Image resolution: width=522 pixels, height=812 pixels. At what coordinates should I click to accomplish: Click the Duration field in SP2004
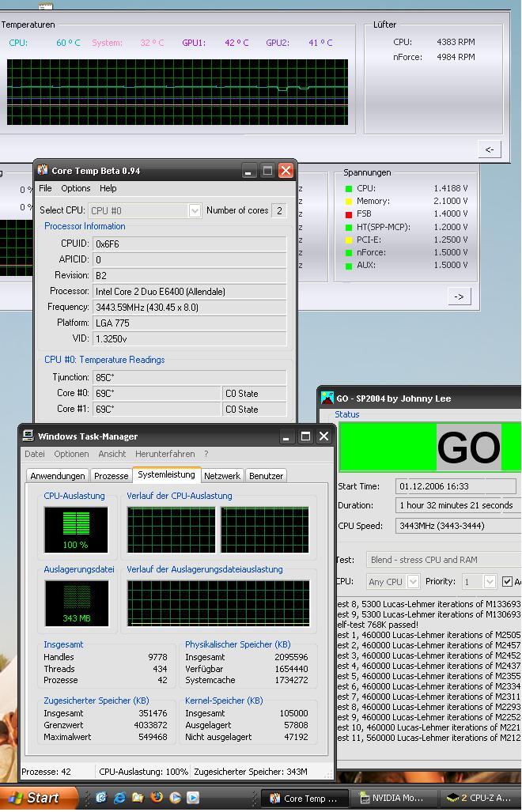tap(458, 505)
